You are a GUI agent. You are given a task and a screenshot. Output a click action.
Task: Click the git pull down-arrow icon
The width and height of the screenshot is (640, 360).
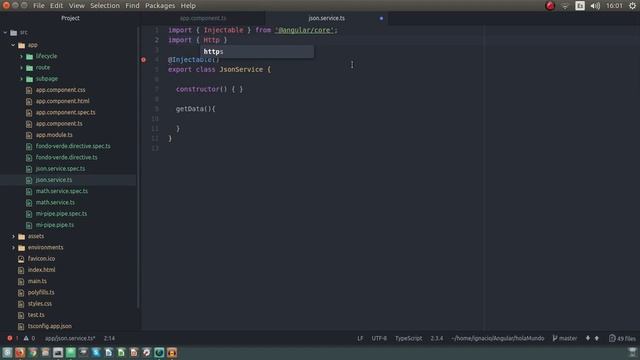click(588, 338)
